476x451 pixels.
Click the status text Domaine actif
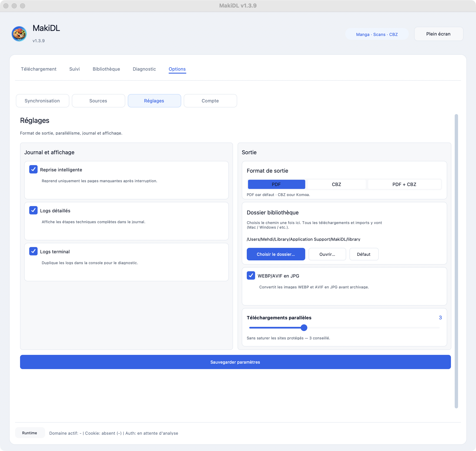pyautogui.click(x=114, y=433)
